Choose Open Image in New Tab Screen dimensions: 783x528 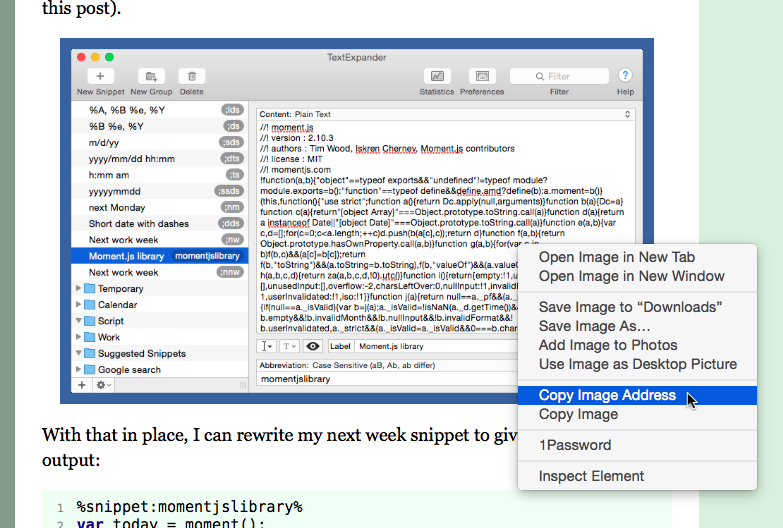point(637,257)
